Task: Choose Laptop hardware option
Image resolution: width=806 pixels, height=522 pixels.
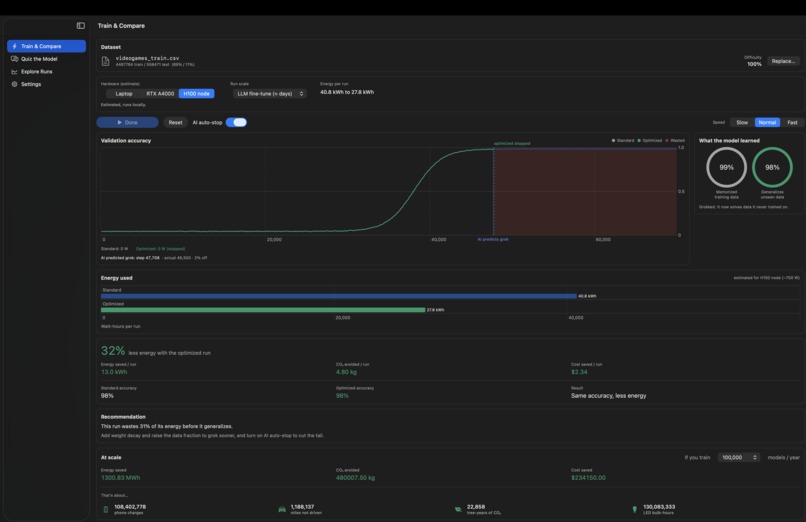Action: [124, 94]
